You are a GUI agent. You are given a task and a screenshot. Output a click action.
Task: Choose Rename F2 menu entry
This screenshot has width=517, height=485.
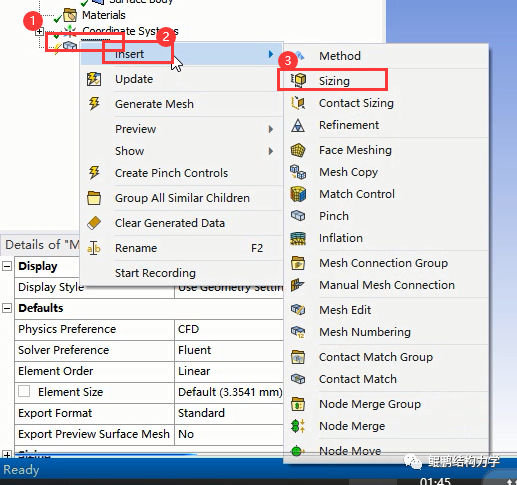pos(182,248)
